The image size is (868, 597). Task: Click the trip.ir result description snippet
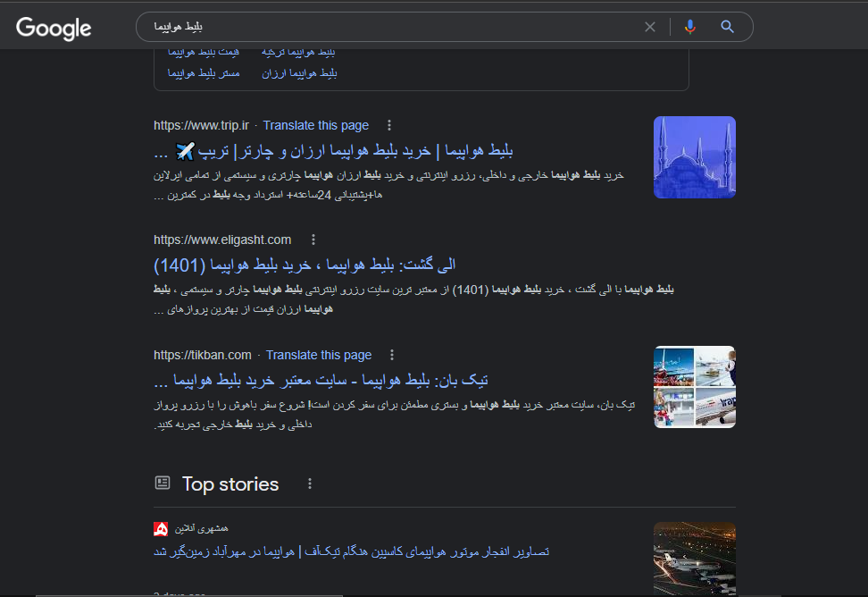click(x=388, y=185)
